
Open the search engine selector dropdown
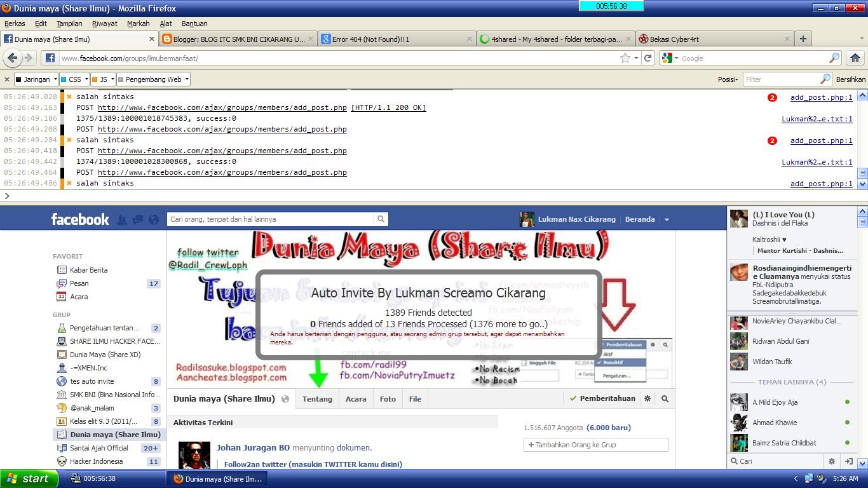pyautogui.click(x=669, y=58)
